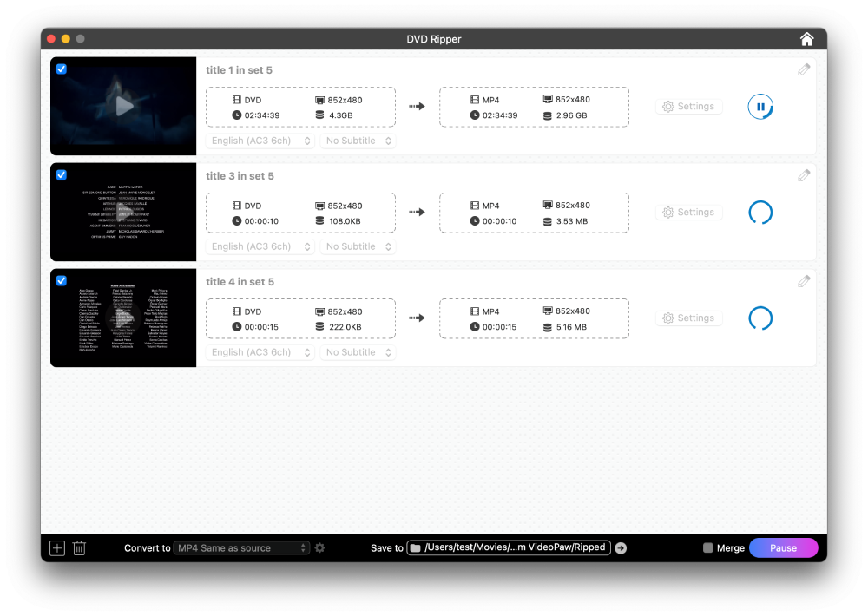Uncheck the checkbox for title 1
This screenshot has height=616, width=868.
click(x=62, y=69)
